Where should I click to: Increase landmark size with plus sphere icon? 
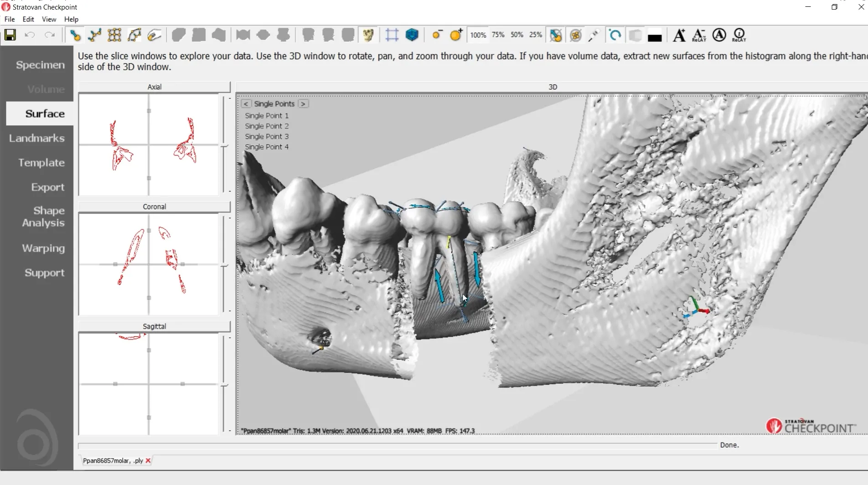[456, 35]
